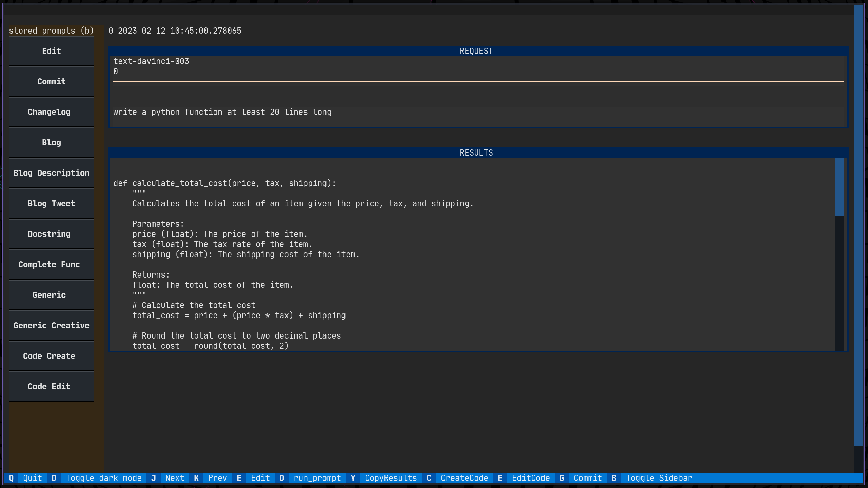Create code with footer CreateCode
The height and width of the screenshot is (488, 868).
click(x=464, y=478)
